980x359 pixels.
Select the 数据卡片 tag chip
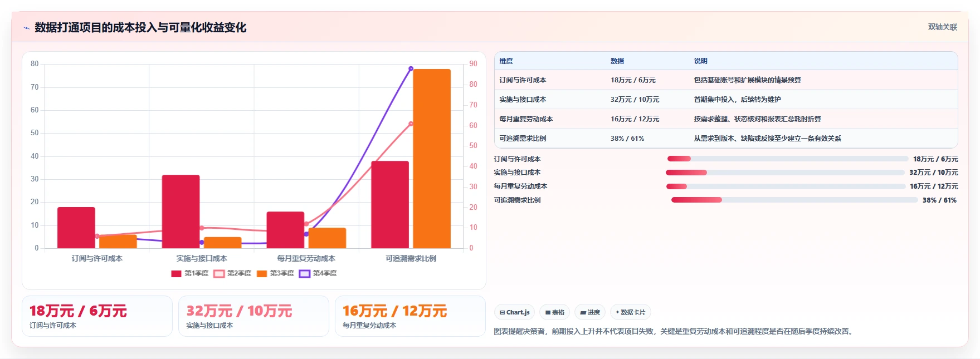point(630,312)
